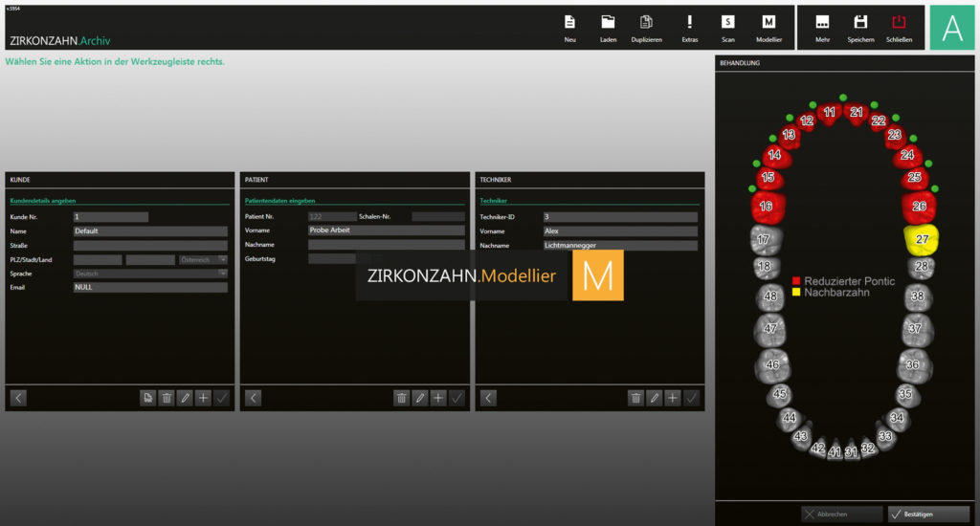980x526 pixels.
Task: Confirm with the Patient panel checkmark icon
Action: [x=457, y=398]
